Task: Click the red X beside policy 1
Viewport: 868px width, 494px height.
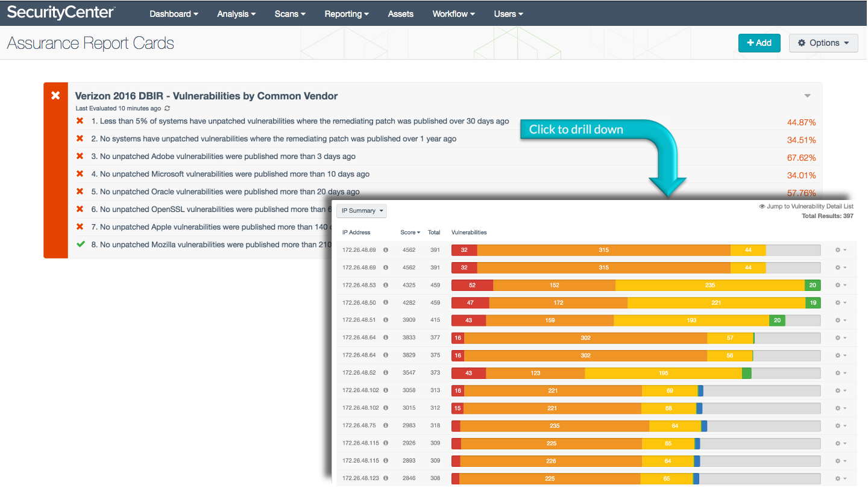Action: coord(80,121)
